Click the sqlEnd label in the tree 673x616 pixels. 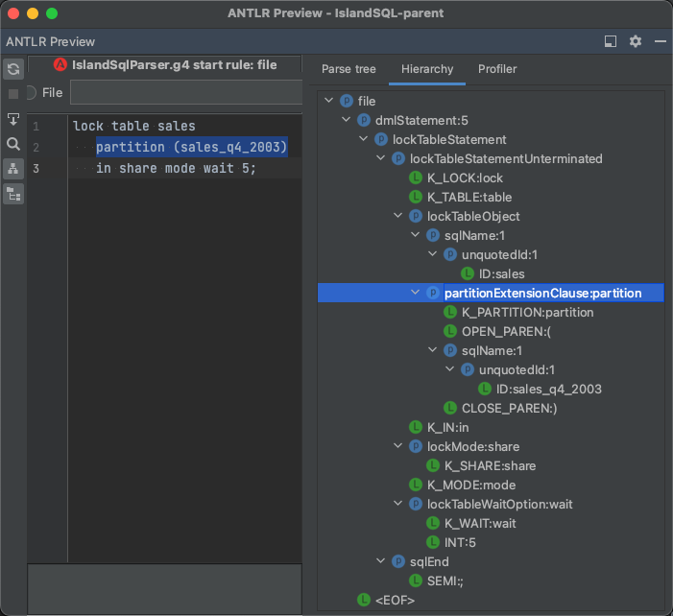[x=429, y=561]
